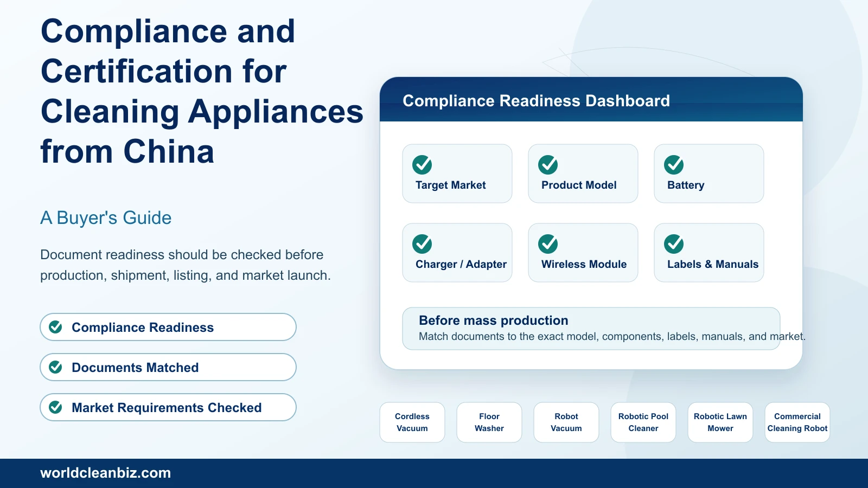Click the Compliance and Certification main title
Viewport: 868px width, 488px height.
[202, 91]
